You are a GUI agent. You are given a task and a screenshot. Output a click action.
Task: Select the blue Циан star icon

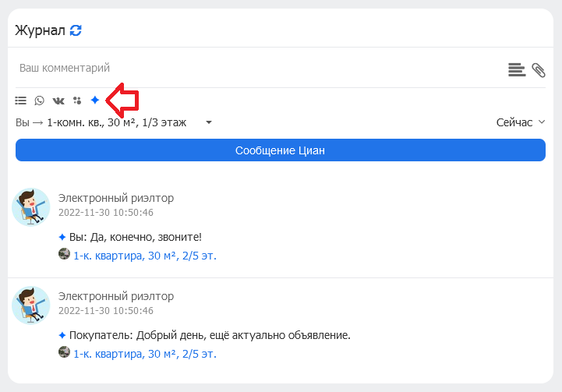click(x=95, y=100)
